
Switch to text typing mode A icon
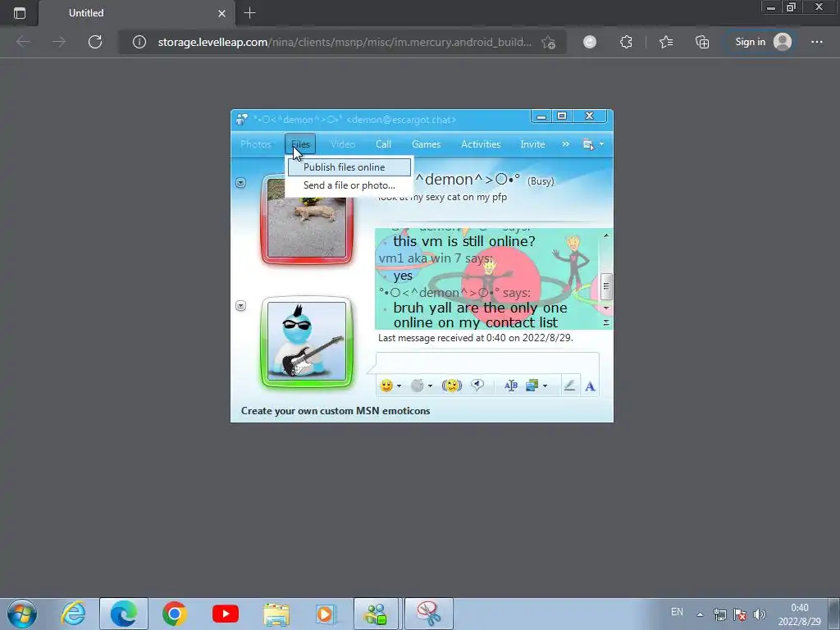tap(590, 386)
